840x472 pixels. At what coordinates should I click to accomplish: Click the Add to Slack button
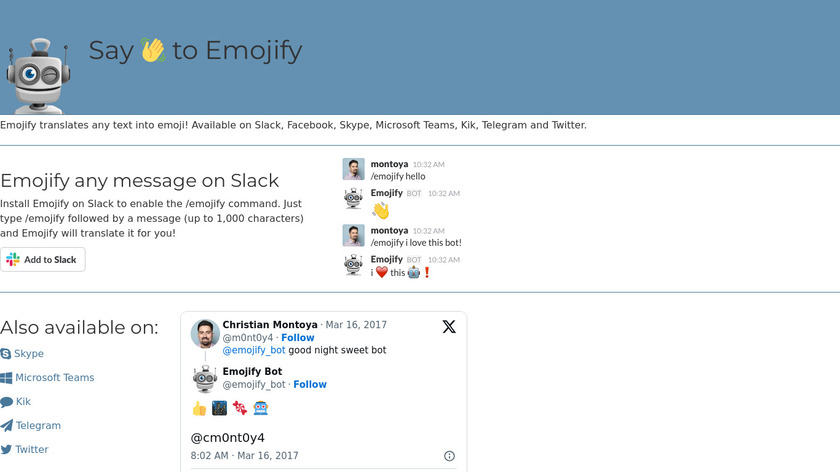click(x=43, y=260)
